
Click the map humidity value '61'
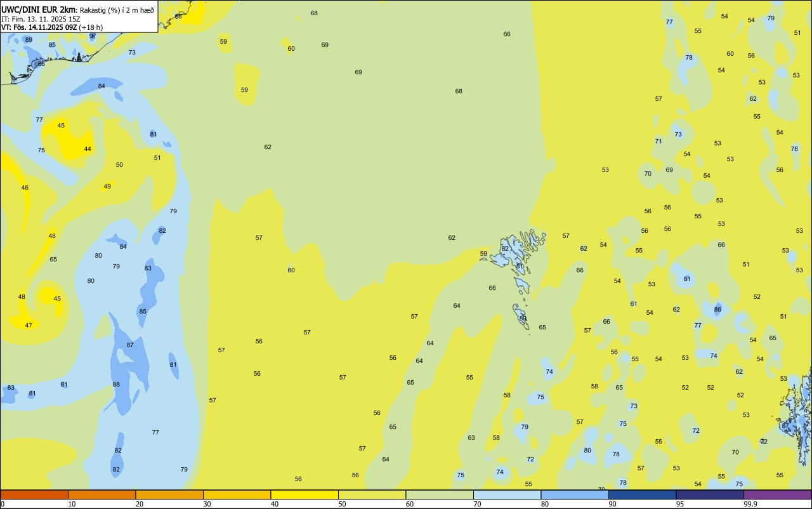click(x=634, y=304)
